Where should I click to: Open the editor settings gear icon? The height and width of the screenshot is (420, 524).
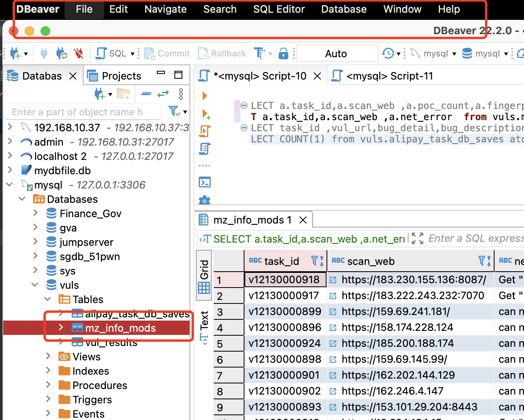(205, 200)
